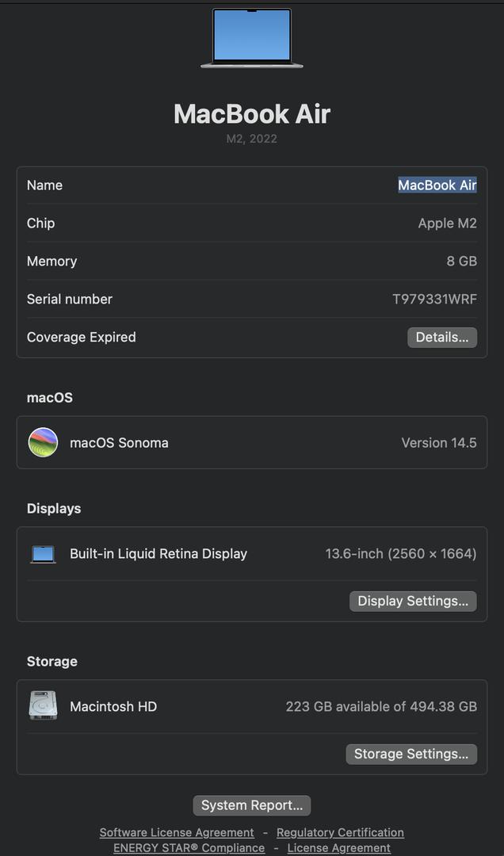Click the Coverage Expired label
The height and width of the screenshot is (856, 504).
coord(82,338)
